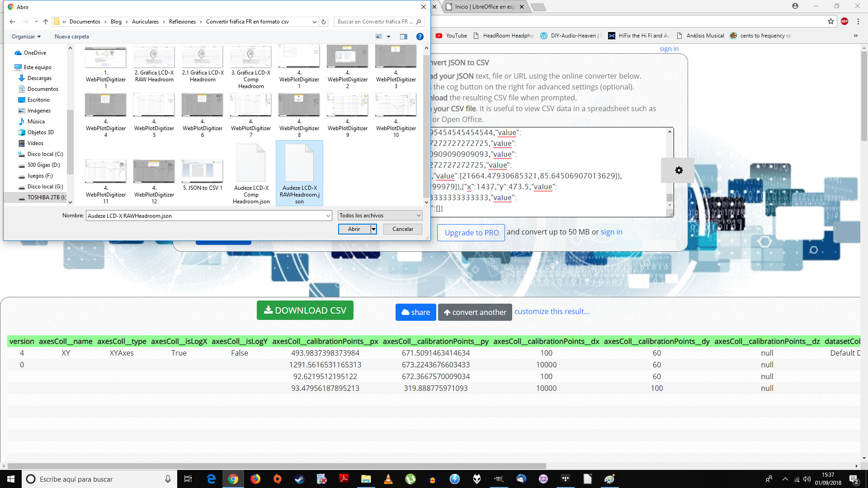Go up one folder level arrow

tap(46, 22)
